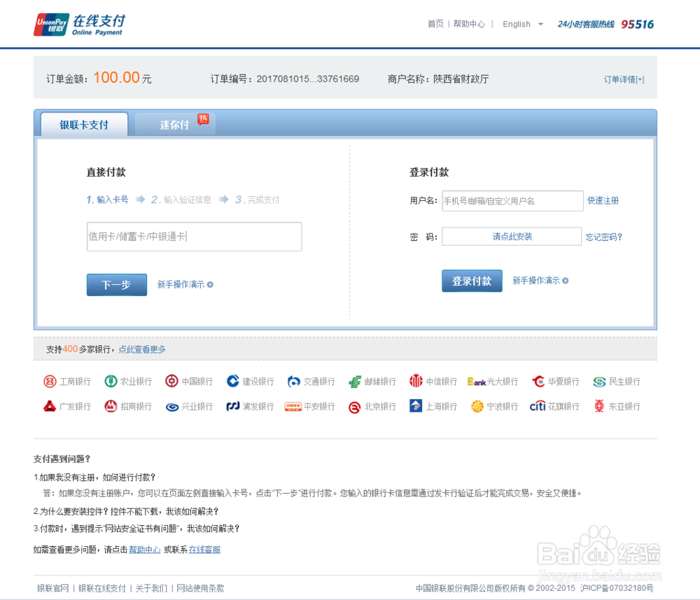The width and height of the screenshot is (700, 600).
Task: Expand 订单详情[+] order details
Action: 624,80
